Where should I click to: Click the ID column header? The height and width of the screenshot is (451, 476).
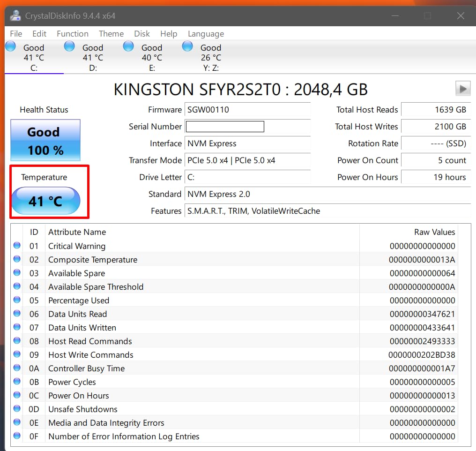(34, 232)
